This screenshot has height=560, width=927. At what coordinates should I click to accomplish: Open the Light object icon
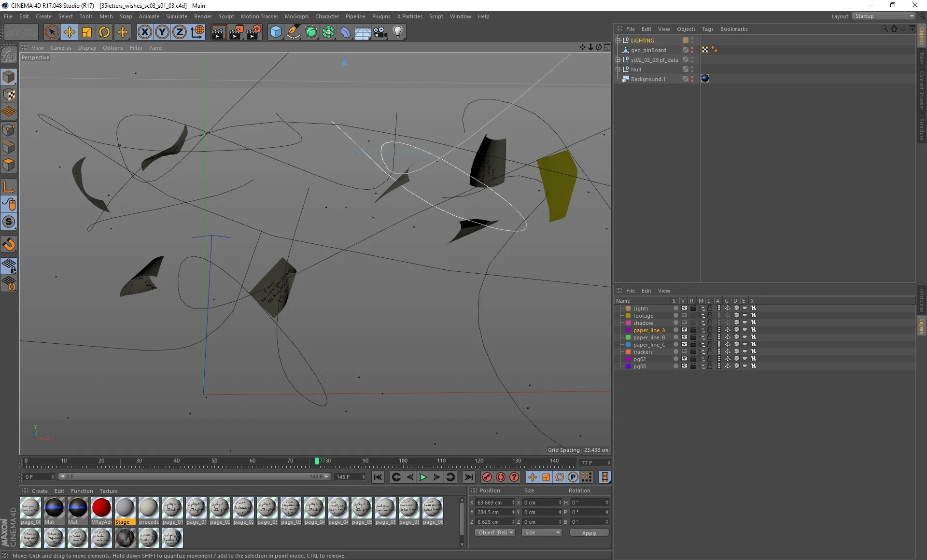398,32
